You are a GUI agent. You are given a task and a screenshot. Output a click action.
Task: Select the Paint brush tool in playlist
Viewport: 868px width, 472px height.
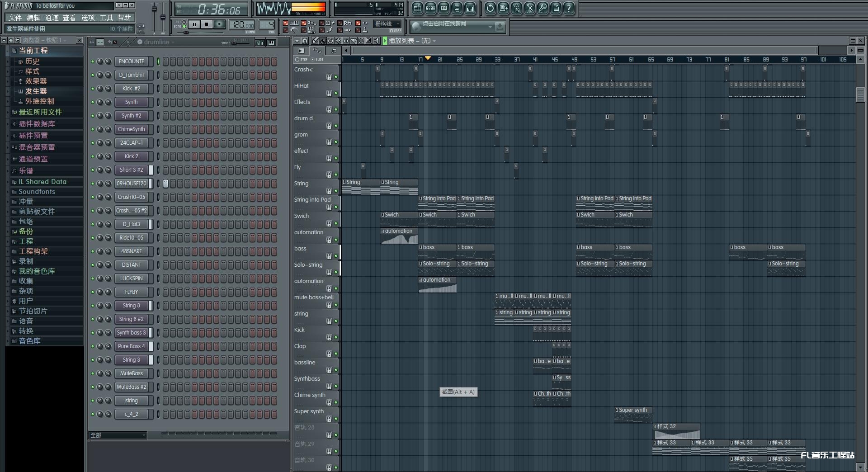(x=323, y=41)
